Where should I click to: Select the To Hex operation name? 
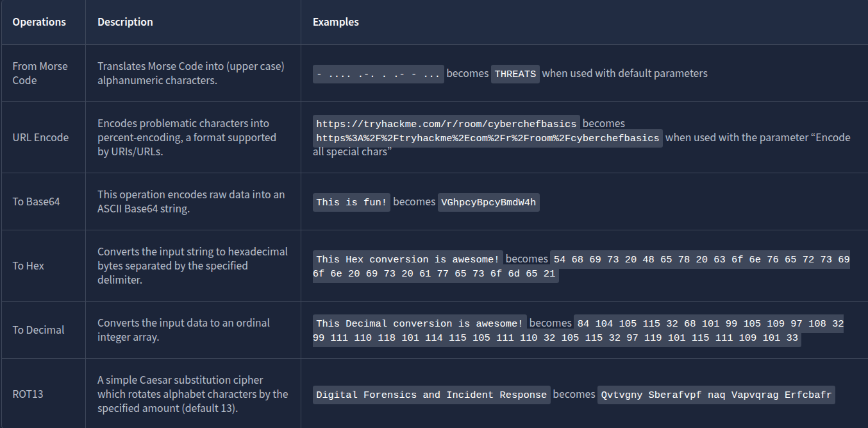(x=28, y=266)
